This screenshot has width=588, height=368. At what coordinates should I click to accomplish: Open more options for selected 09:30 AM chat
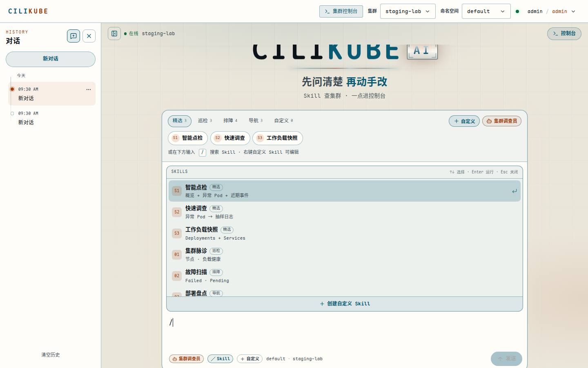coord(89,90)
